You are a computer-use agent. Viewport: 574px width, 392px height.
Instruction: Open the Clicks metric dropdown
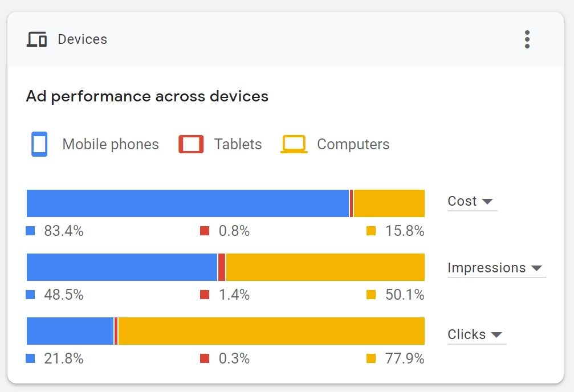tap(476, 334)
